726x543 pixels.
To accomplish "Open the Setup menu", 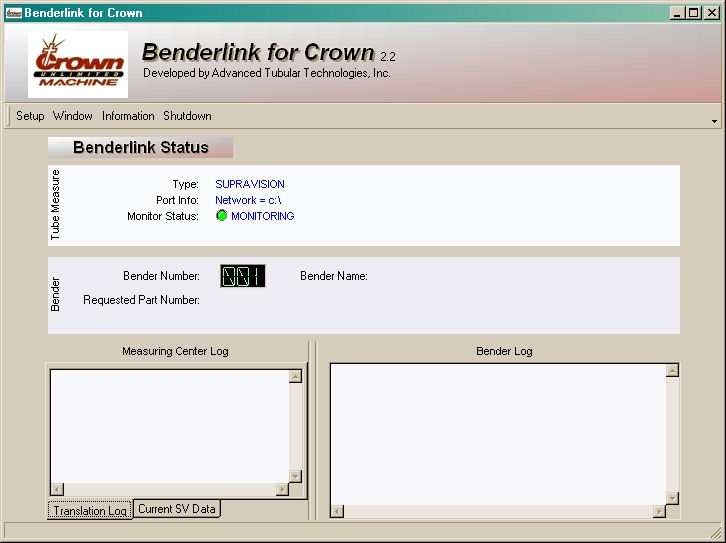I will 30,116.
